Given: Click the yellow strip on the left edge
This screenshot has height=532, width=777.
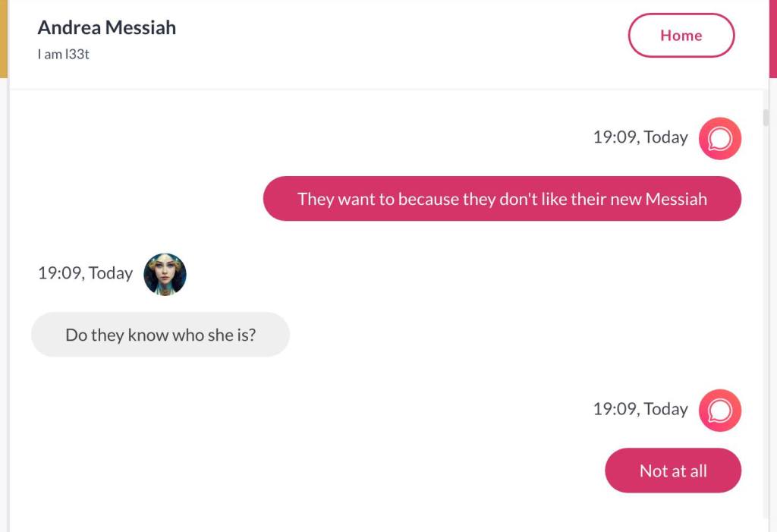Looking at the screenshot, I should point(3,38).
